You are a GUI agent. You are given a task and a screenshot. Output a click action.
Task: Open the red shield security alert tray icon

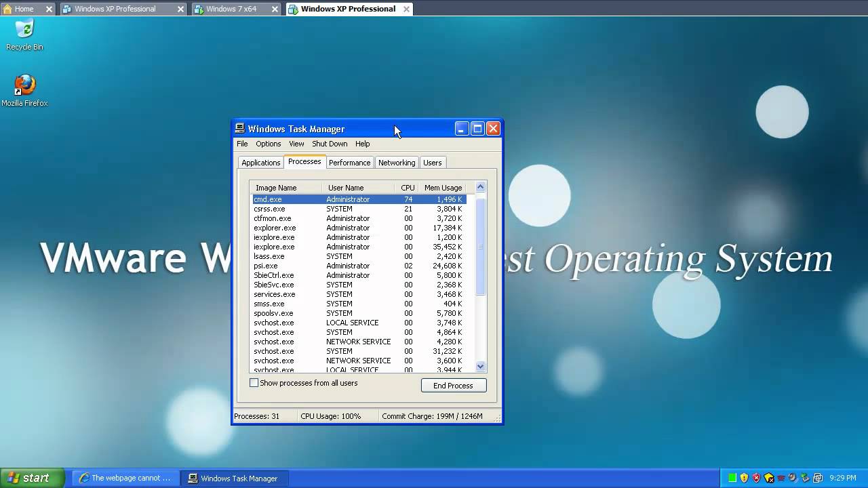(756, 478)
